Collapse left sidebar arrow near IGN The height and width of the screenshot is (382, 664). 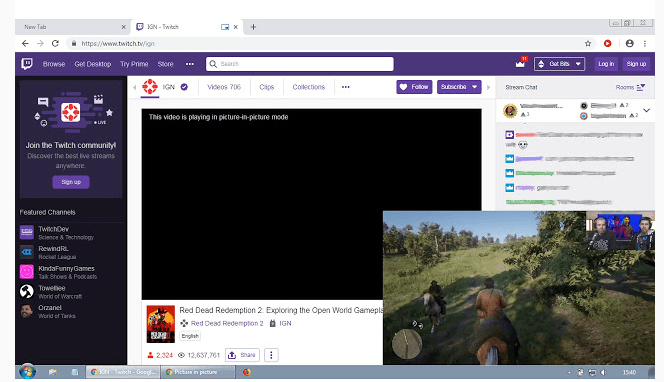tap(135, 87)
